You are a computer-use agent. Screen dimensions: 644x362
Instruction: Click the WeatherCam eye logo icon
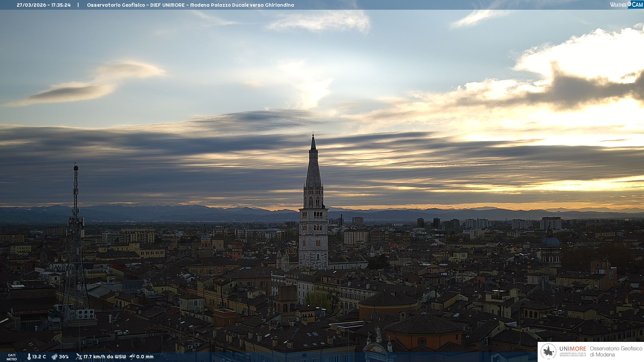629,4
